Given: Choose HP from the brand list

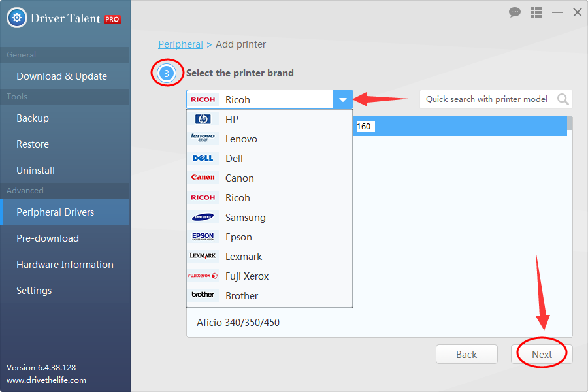Looking at the screenshot, I should click(x=269, y=120).
